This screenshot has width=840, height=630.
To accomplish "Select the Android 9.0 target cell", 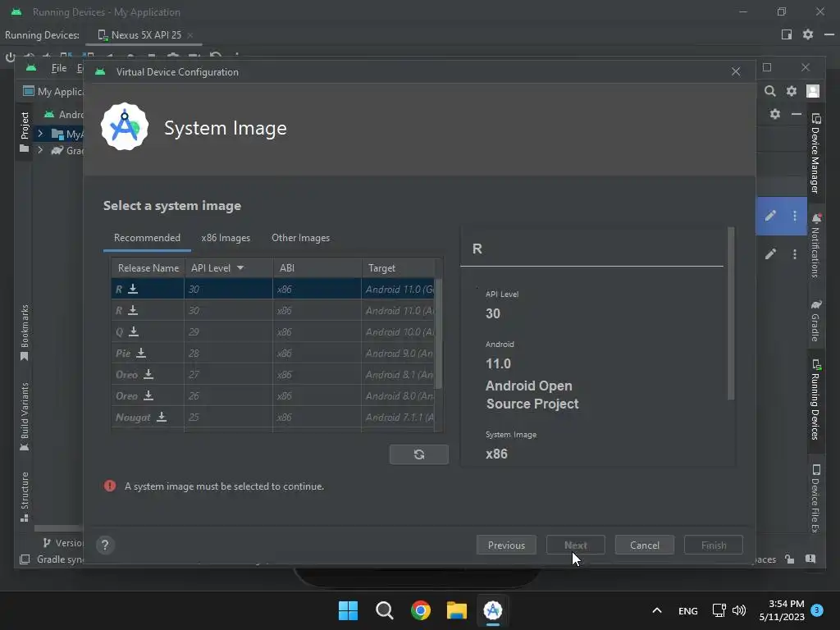I will (399, 353).
